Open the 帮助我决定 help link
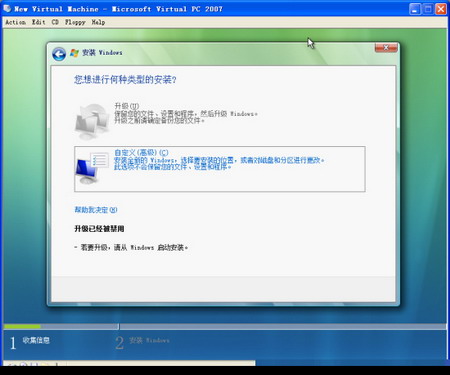Screen dimensions: 450x375 pos(96,210)
